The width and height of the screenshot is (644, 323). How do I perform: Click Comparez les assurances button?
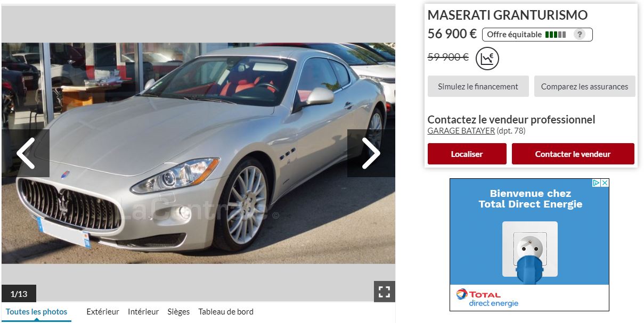[x=584, y=86]
